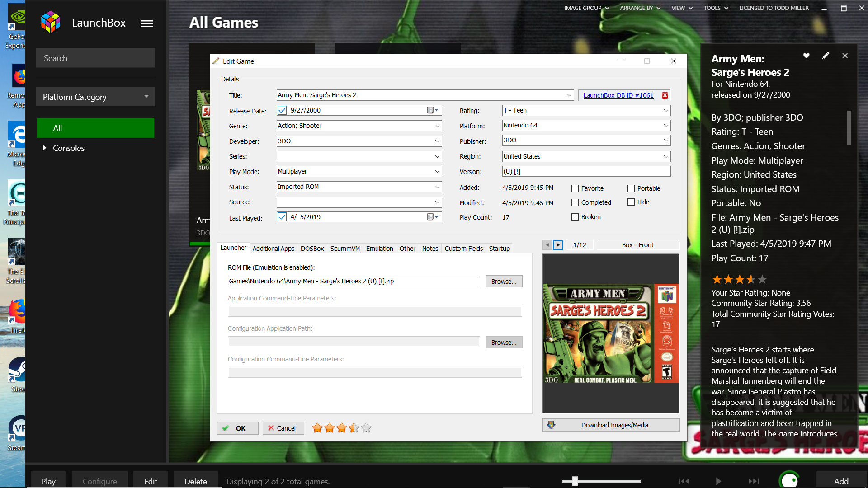Viewport: 868px width, 488px height.
Task: Expand the Title dropdown
Action: pos(569,95)
